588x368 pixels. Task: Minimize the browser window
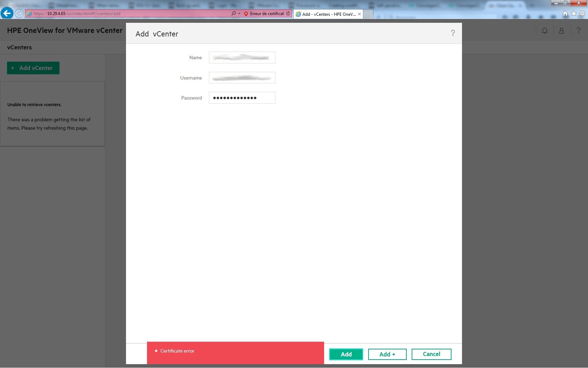click(x=556, y=3)
